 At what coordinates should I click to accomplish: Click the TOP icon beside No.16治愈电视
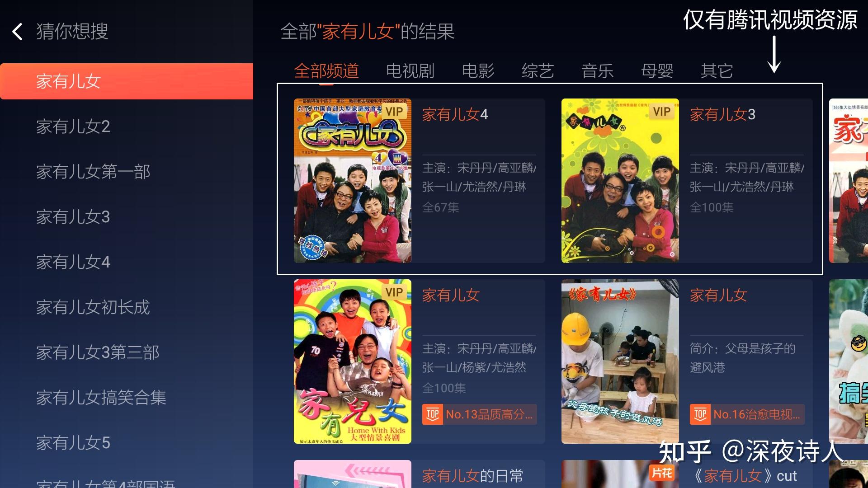click(x=700, y=414)
